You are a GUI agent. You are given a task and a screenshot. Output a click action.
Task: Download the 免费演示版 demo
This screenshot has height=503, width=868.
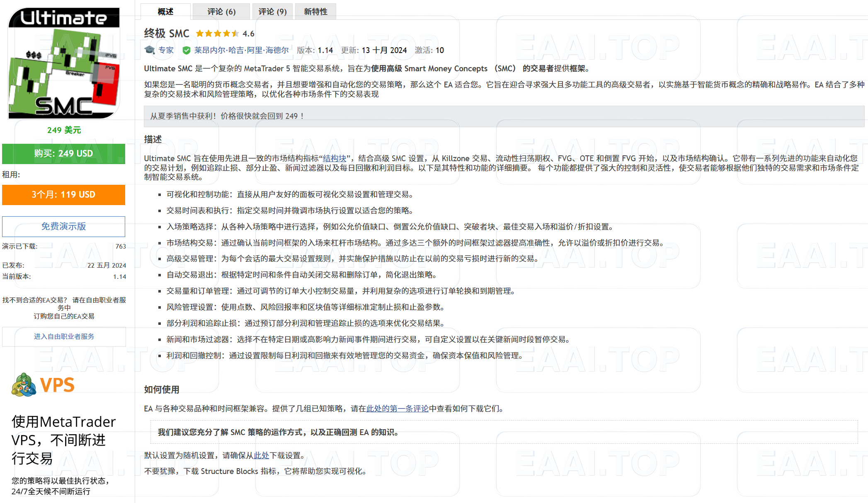pyautogui.click(x=63, y=227)
